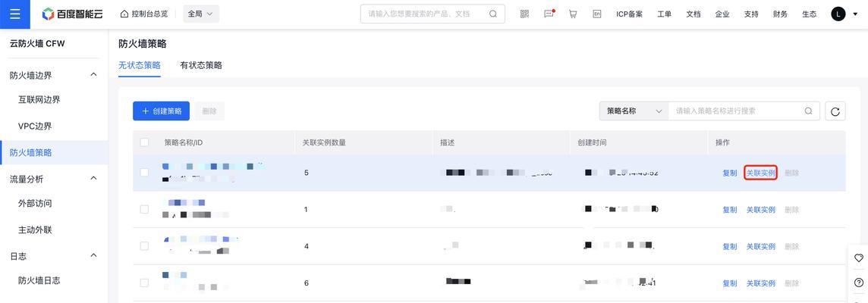Viewport: 868px width, 303px height.
Task: Open 互联网边界 in the sidebar
Action: (x=39, y=100)
